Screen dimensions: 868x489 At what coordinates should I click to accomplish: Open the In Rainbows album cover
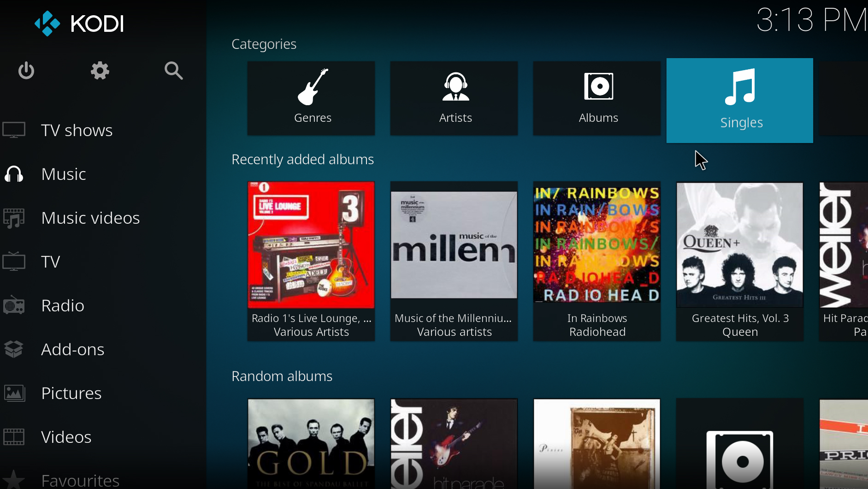click(x=597, y=245)
